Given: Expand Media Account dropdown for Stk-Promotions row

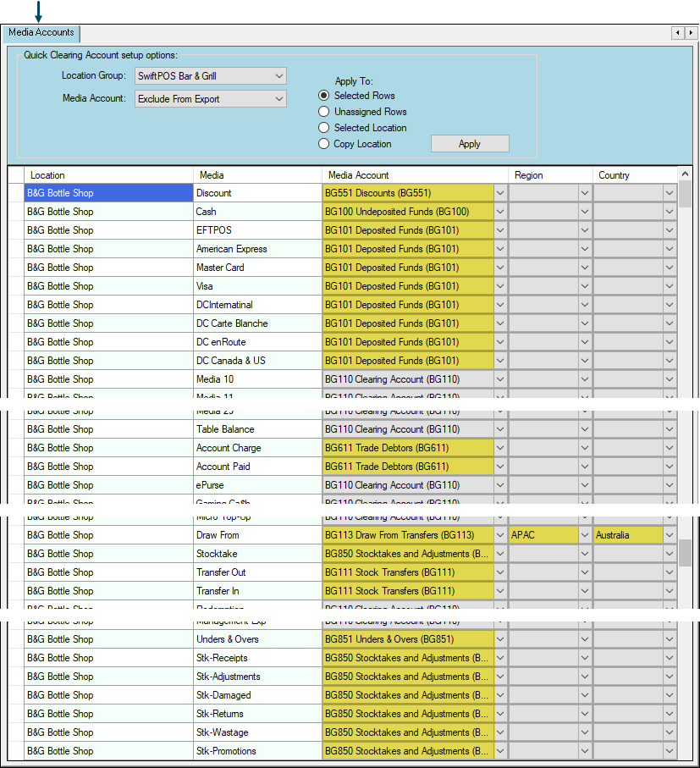Looking at the screenshot, I should pos(500,751).
